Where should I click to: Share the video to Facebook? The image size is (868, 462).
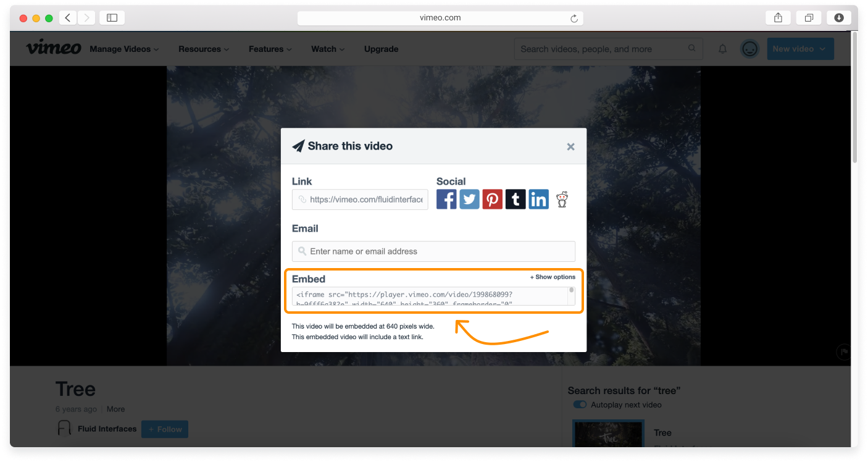tap(446, 199)
